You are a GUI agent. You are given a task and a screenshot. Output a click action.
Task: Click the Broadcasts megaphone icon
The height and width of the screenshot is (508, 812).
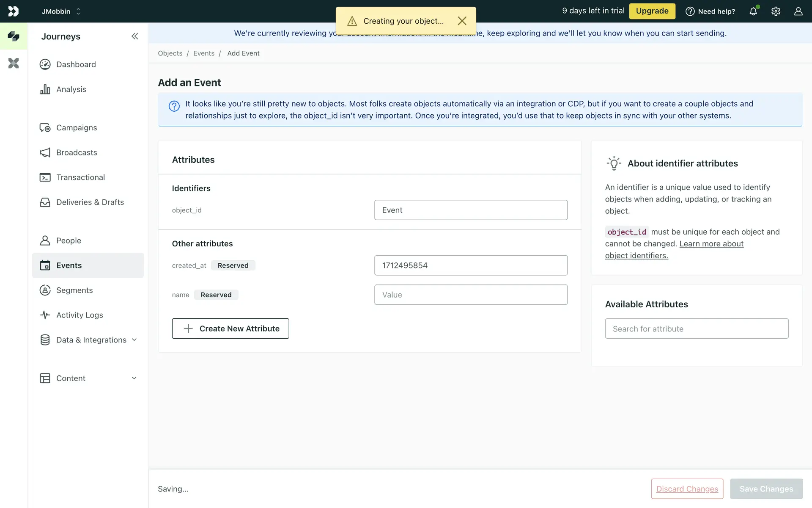point(45,152)
